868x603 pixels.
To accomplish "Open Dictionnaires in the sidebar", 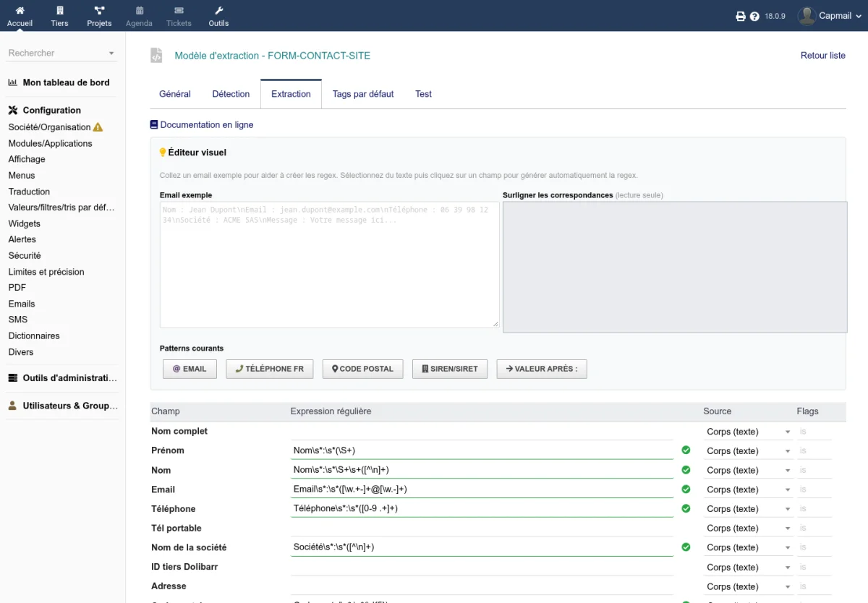I will [x=34, y=335].
